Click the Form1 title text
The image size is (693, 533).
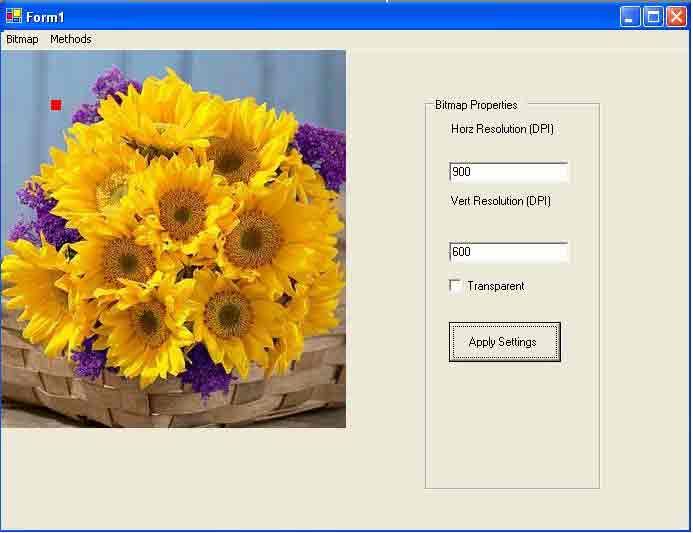[45, 17]
